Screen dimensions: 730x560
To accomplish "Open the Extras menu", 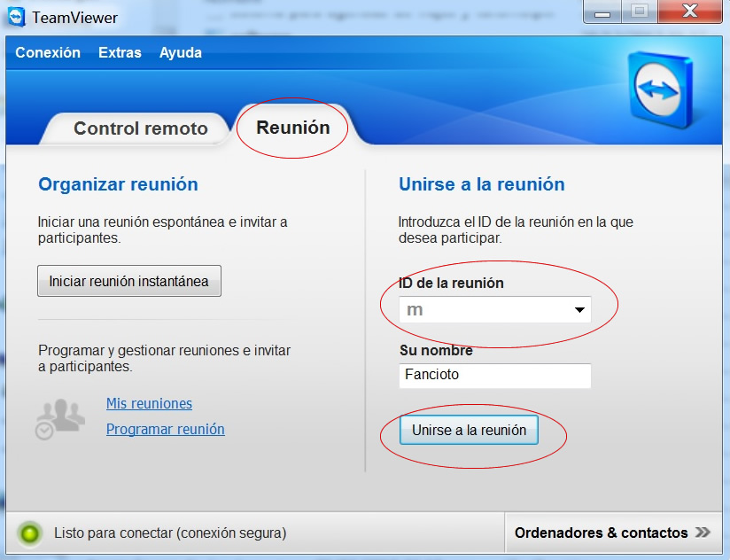I will [x=120, y=52].
